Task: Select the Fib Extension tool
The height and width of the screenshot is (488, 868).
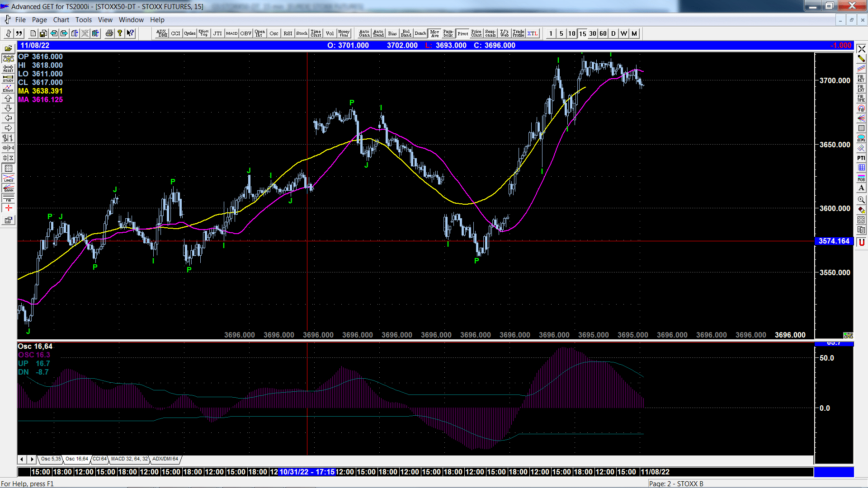Action: (861, 89)
